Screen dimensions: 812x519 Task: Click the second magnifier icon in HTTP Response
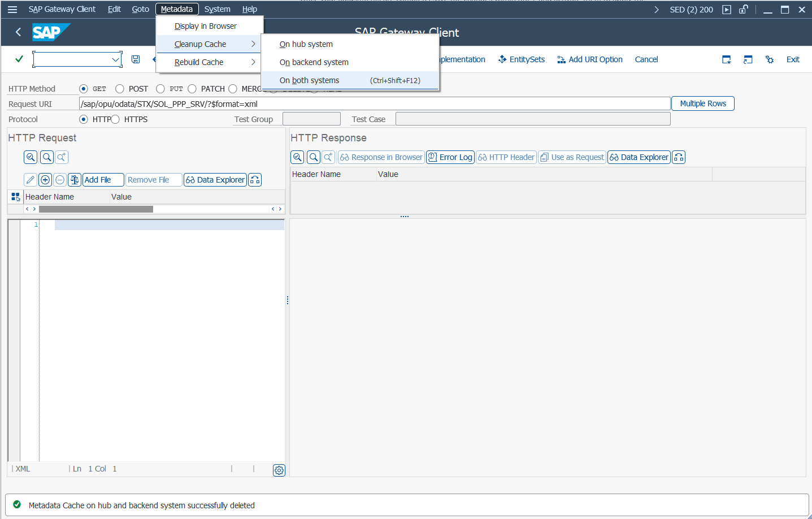[x=314, y=157]
